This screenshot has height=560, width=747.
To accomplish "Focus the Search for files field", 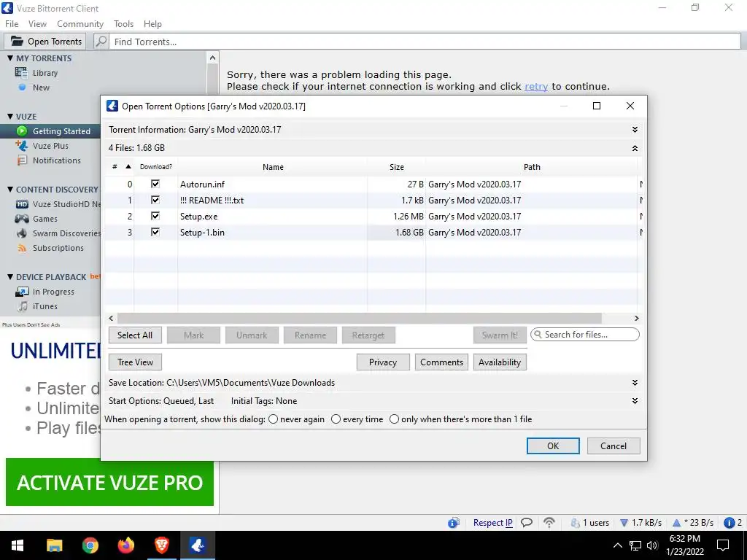I will point(585,335).
